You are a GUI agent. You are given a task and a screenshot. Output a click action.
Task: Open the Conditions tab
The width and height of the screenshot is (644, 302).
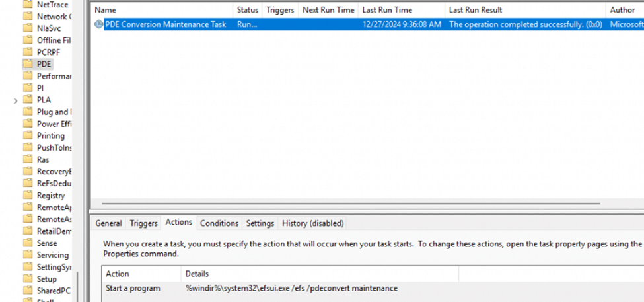[219, 223]
